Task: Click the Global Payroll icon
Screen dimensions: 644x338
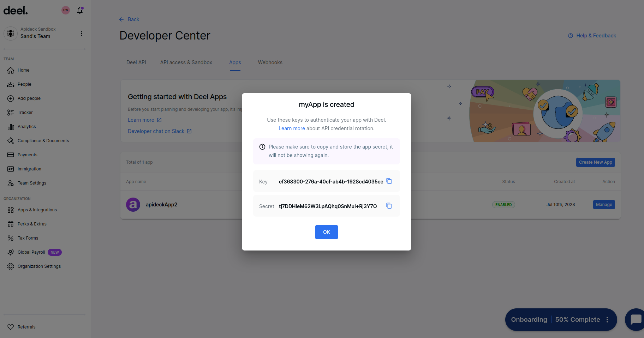Action: [x=11, y=252]
